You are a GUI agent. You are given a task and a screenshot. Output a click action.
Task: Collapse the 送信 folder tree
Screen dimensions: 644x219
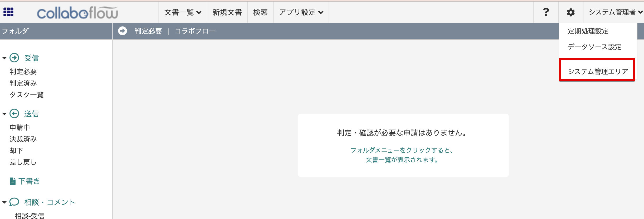tap(4, 114)
